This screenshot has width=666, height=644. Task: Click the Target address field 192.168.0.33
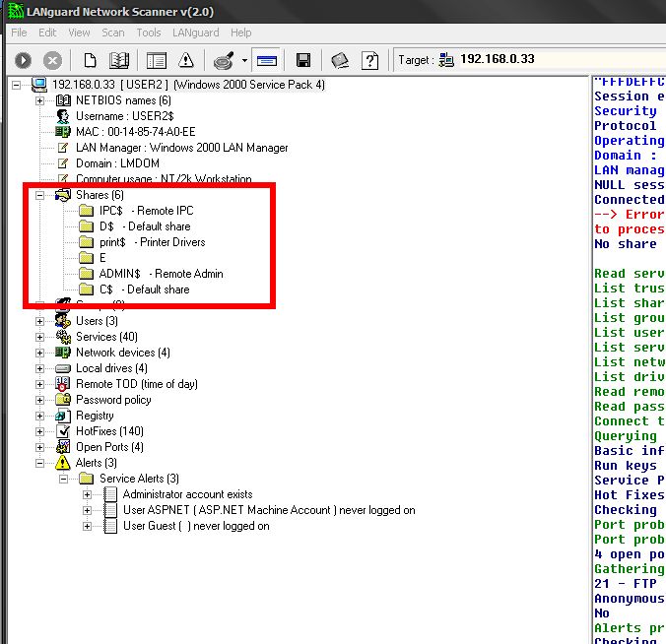[561, 59]
